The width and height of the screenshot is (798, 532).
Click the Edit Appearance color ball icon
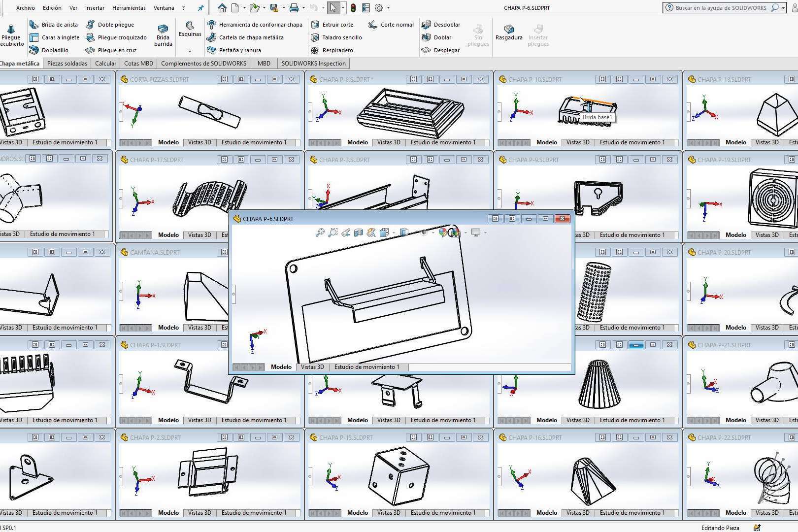(443, 233)
